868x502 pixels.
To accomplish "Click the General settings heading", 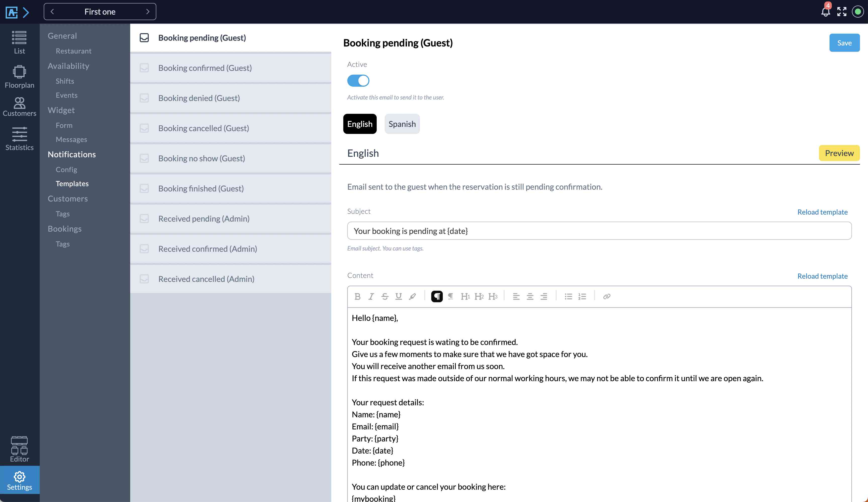I will pyautogui.click(x=62, y=36).
